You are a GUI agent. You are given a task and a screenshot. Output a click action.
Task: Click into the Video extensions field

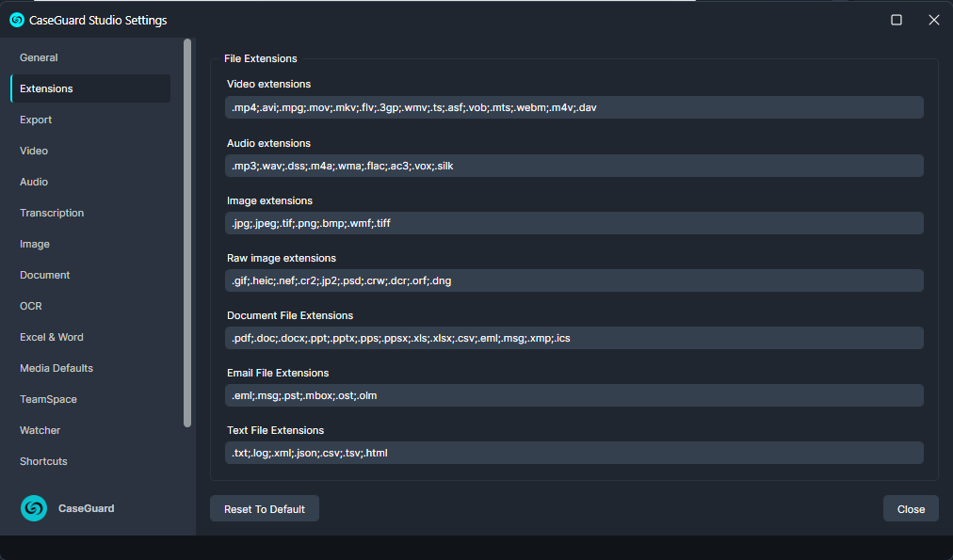pyautogui.click(x=573, y=107)
